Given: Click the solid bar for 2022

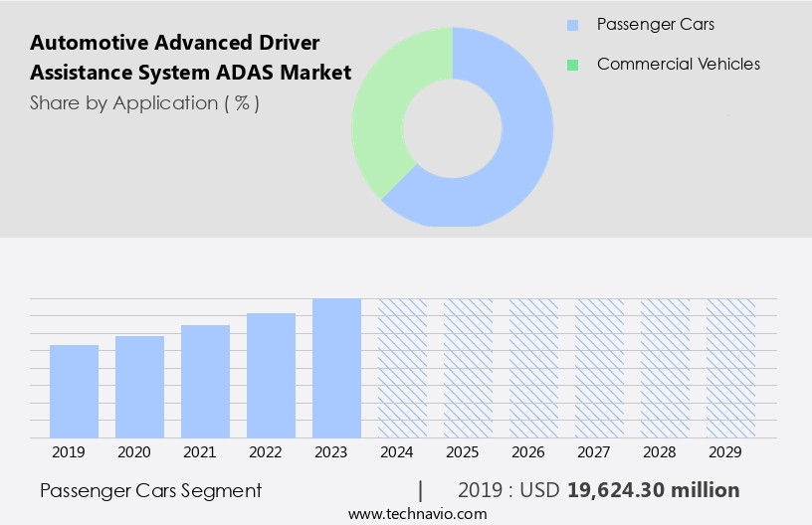Looking at the screenshot, I should [271, 375].
